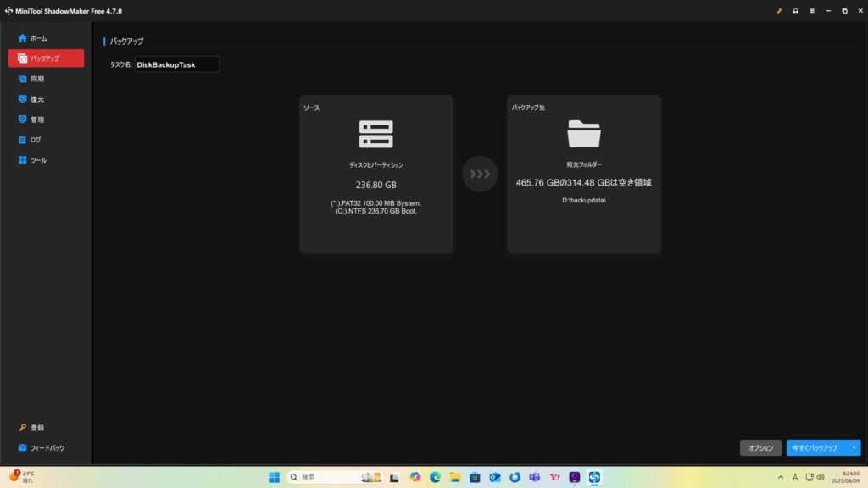Image resolution: width=868 pixels, height=488 pixels.
Task: Open the Windows Start menu
Action: (x=274, y=477)
